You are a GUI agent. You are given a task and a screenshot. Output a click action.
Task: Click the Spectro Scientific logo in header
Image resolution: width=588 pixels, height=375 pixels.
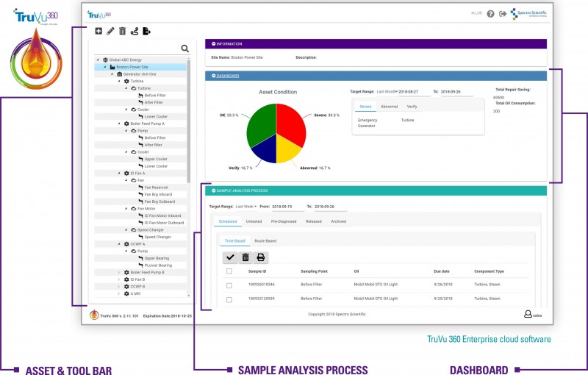pyautogui.click(x=528, y=13)
